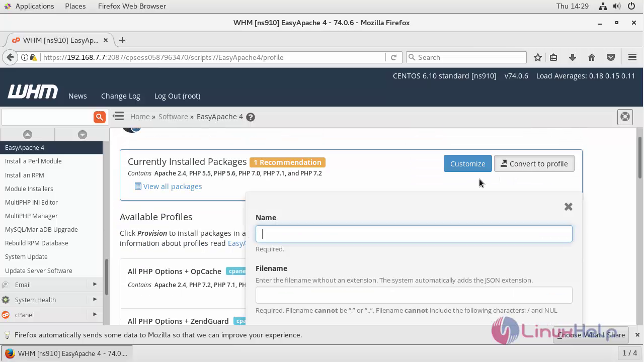Click the WHM logo

(x=33, y=92)
